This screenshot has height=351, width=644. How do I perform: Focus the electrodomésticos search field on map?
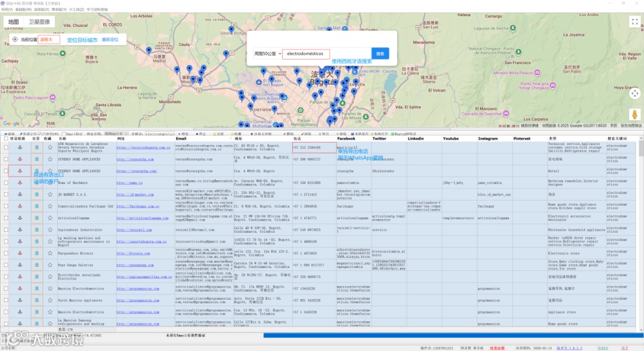(x=305, y=54)
